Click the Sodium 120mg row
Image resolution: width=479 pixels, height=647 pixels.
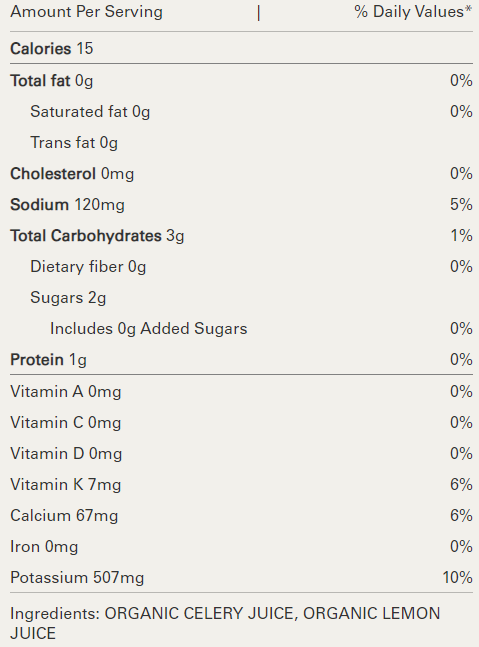coord(241,205)
